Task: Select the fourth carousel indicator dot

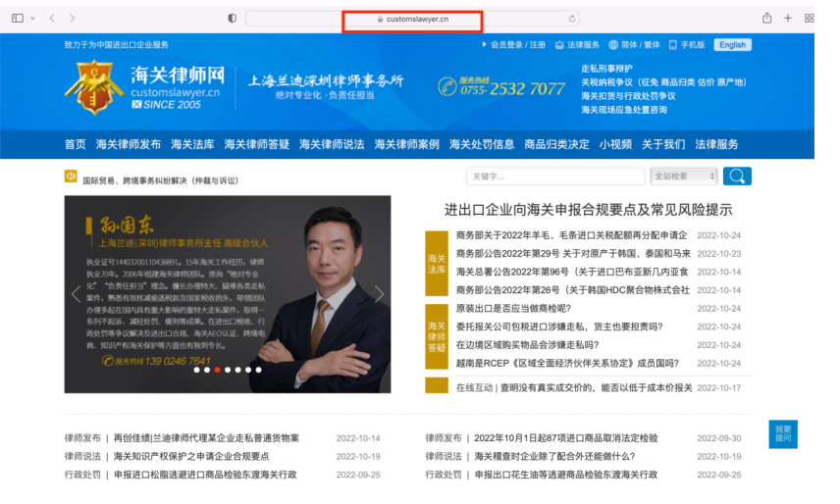Action: 228,371
